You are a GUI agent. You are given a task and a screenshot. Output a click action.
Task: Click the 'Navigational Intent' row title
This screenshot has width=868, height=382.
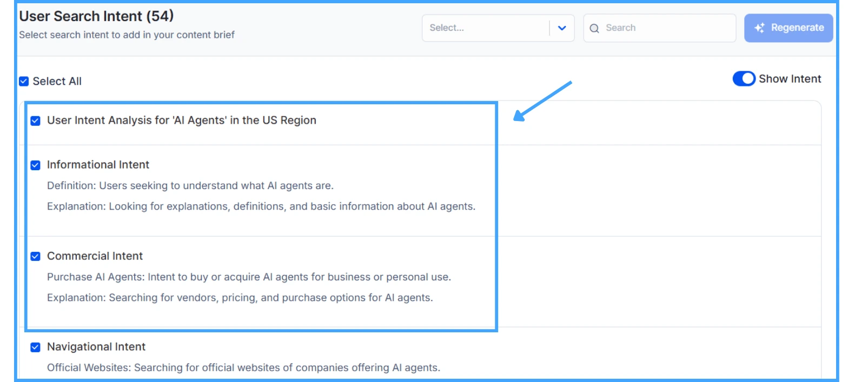pyautogui.click(x=96, y=347)
